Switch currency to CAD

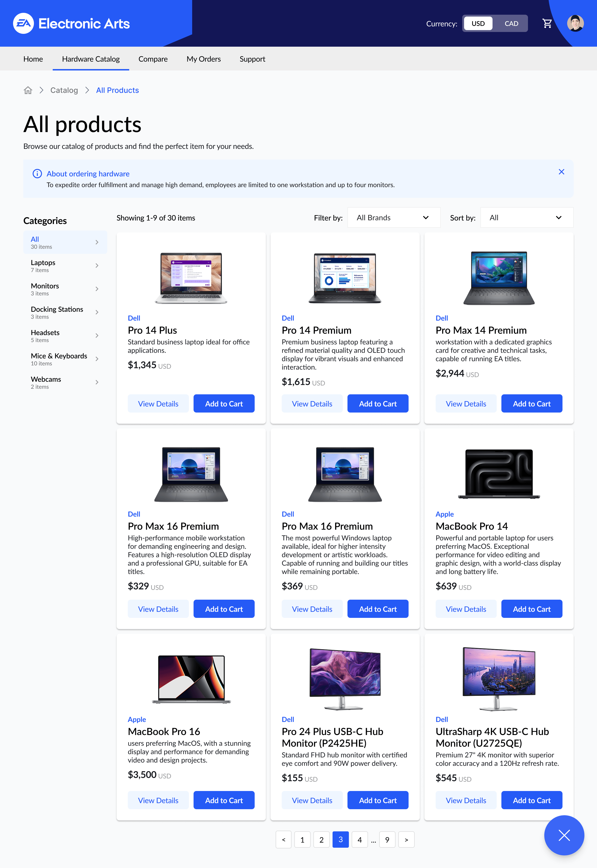pyautogui.click(x=511, y=24)
